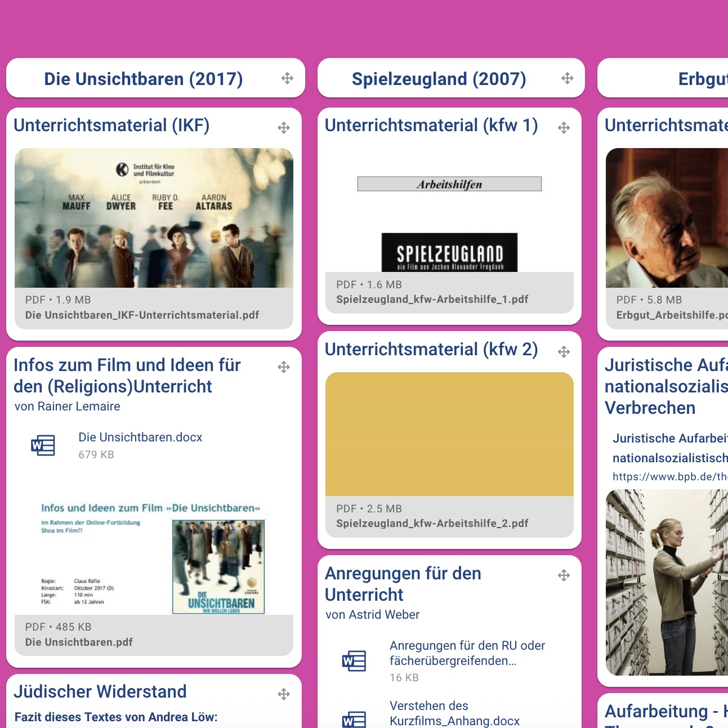Click the move icon beside "Jüdischer Widerstand"

click(x=284, y=694)
